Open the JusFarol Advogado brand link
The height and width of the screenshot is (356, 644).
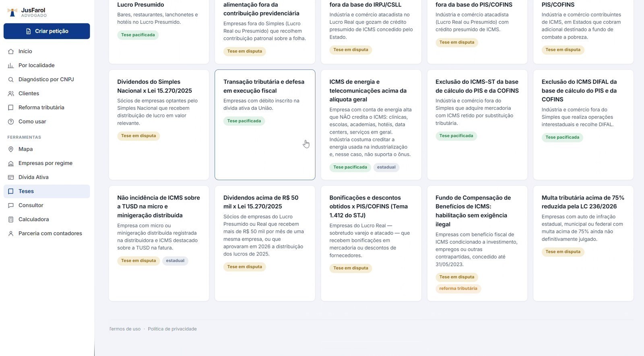[27, 12]
